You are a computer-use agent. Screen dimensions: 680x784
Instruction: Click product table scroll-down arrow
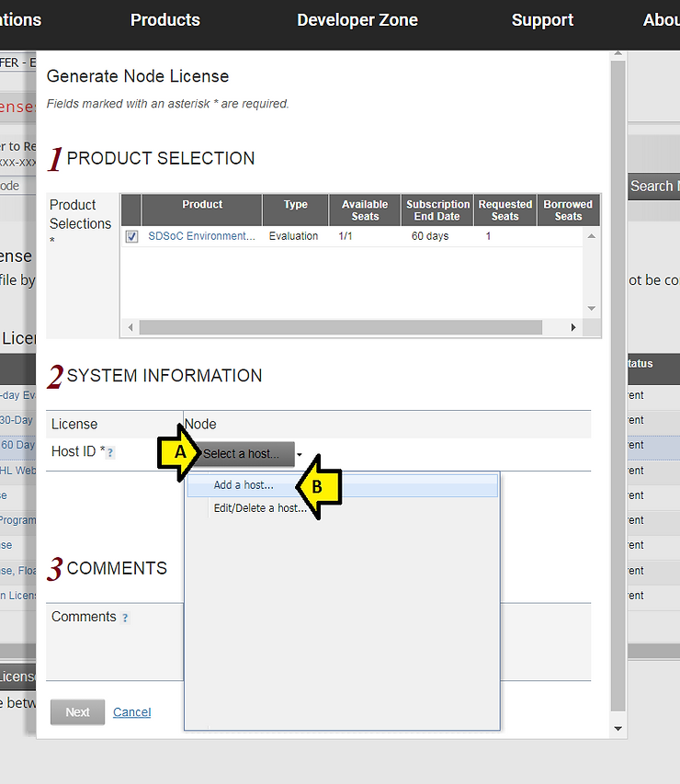coord(592,309)
